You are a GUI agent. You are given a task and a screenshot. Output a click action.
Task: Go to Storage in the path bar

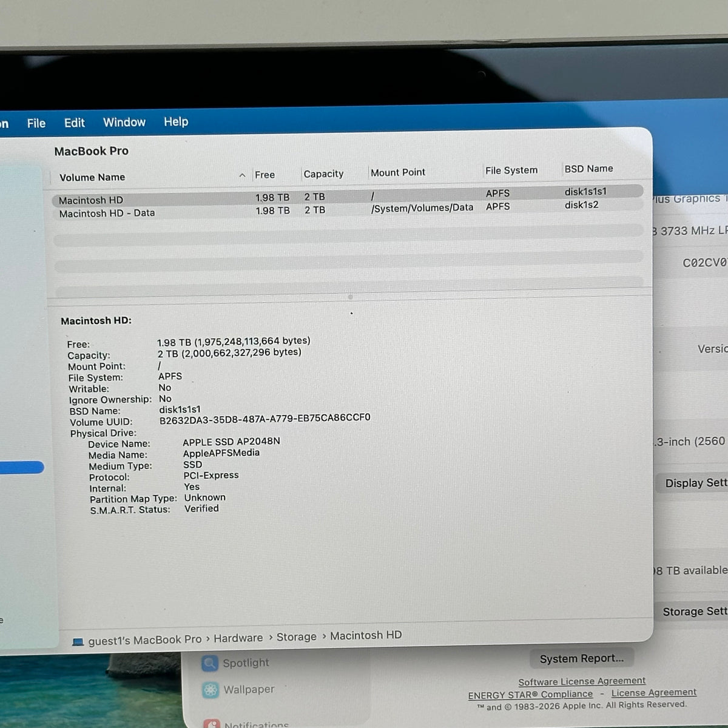click(297, 637)
